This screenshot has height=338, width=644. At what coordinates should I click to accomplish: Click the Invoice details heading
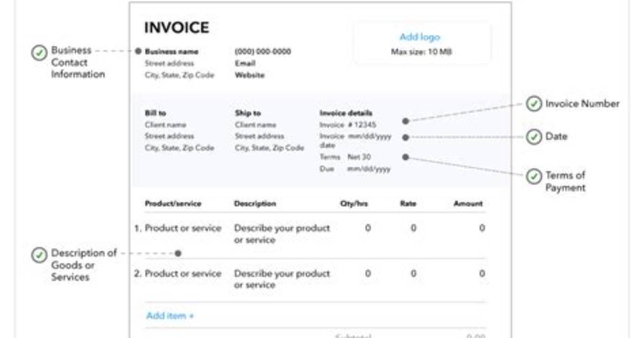click(x=346, y=113)
